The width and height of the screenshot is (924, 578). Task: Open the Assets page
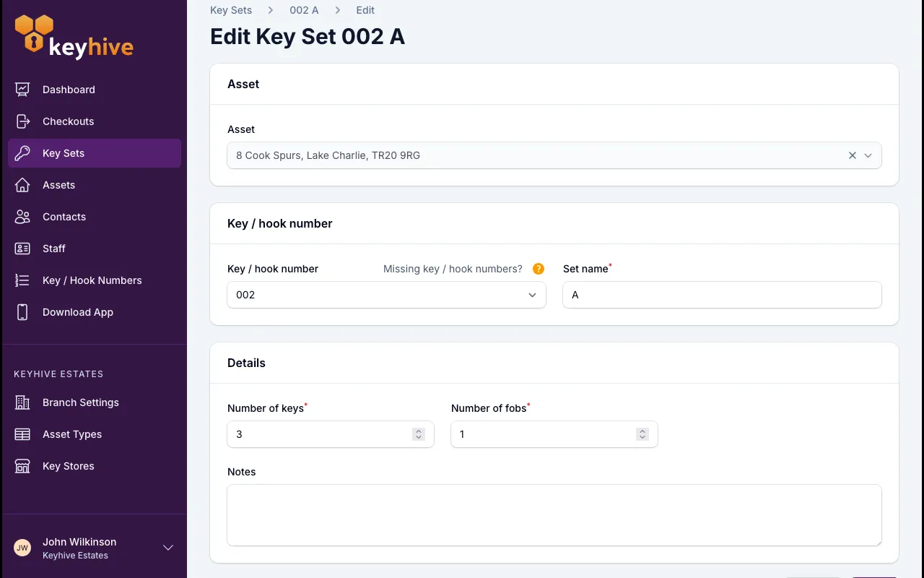point(95,185)
